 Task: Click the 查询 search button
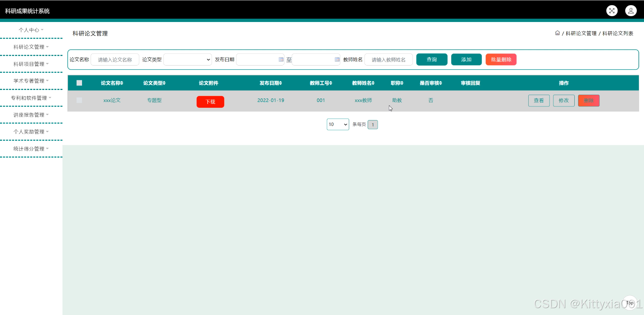432,59
